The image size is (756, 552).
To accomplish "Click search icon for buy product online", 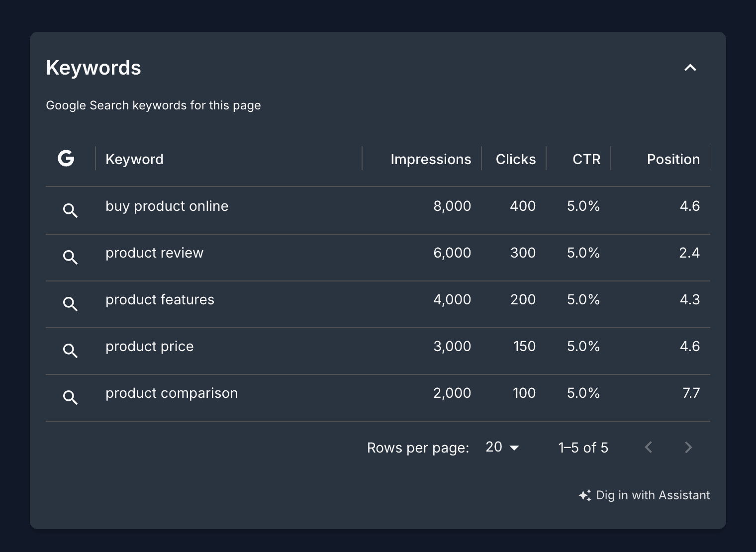I will tap(70, 210).
